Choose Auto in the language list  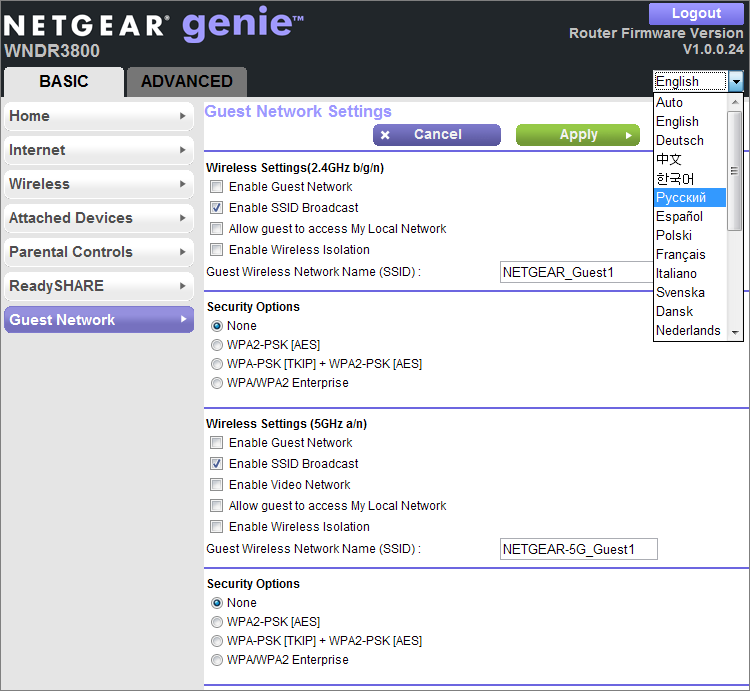[x=690, y=102]
